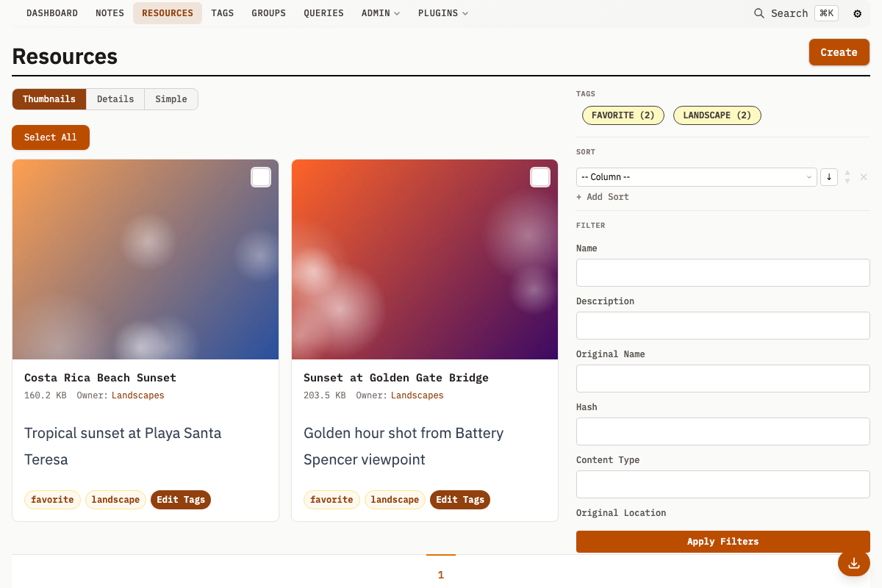Click the floating download button
The width and height of the screenshot is (882, 588).
click(x=853, y=563)
